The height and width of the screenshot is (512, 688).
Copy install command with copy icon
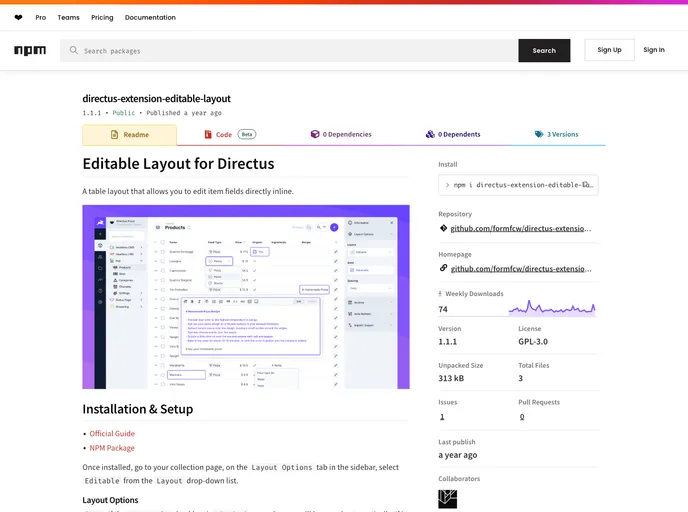point(586,185)
